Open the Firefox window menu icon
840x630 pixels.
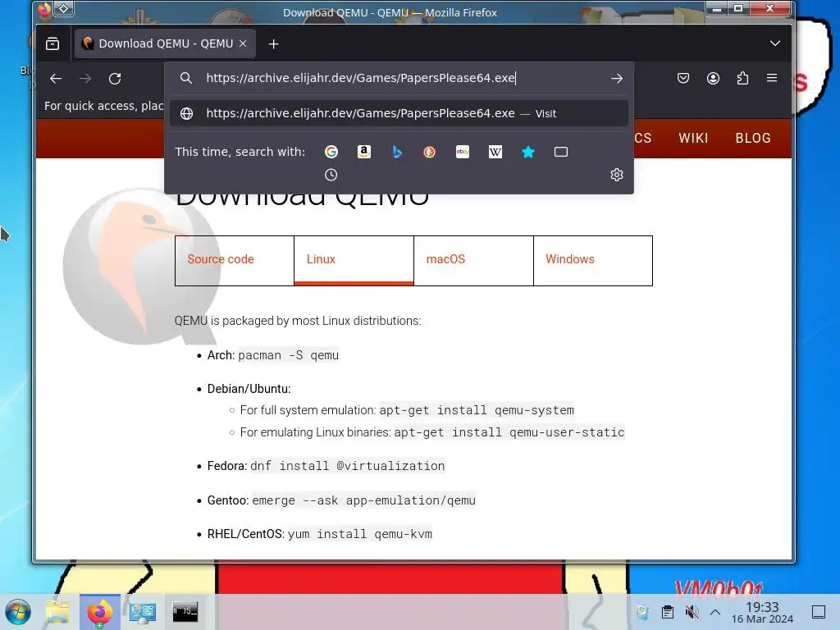pos(44,10)
